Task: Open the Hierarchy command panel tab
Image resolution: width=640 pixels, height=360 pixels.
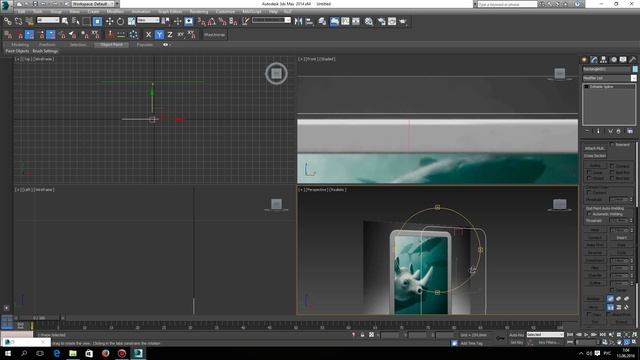Action: [x=604, y=60]
